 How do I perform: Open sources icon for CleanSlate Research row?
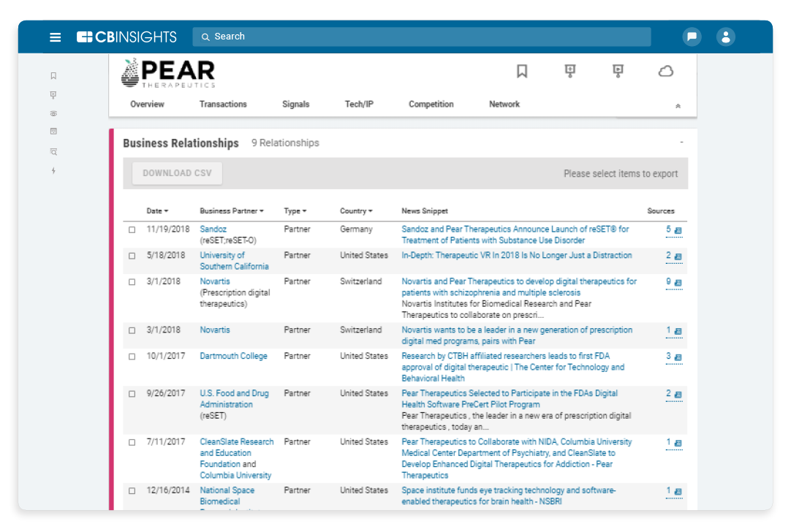point(678,443)
